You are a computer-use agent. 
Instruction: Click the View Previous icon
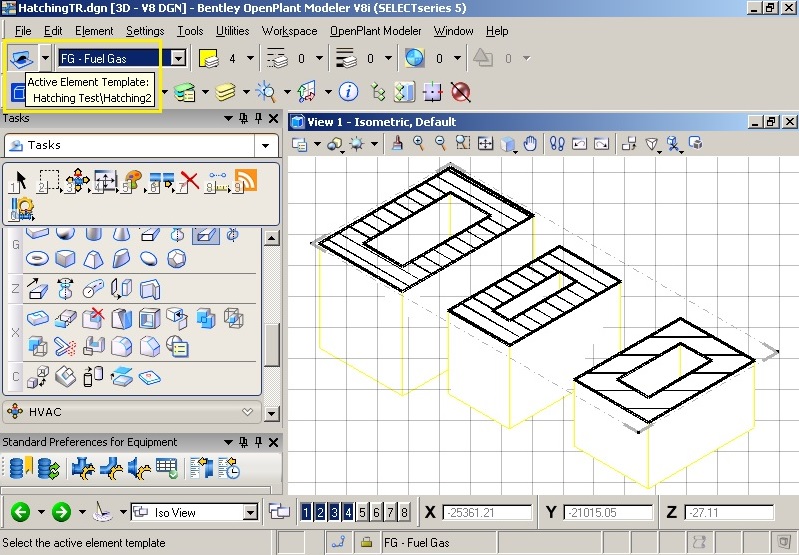[579, 144]
